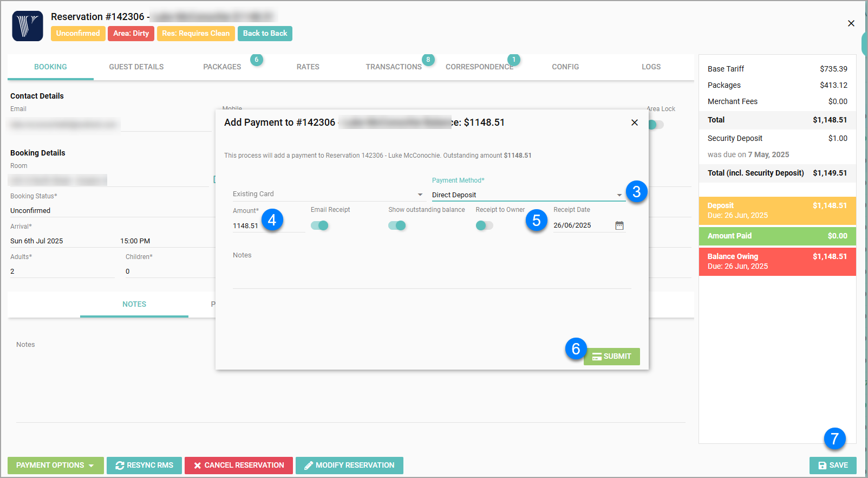Image resolution: width=868 pixels, height=478 pixels.
Task: Enable the Receipt to Owner toggle
Action: pos(484,225)
